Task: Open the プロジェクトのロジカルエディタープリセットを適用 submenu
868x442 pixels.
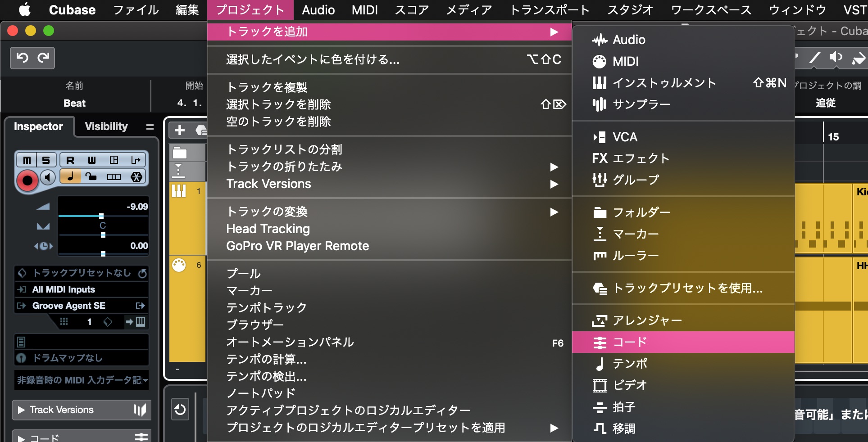Action: click(x=390, y=428)
